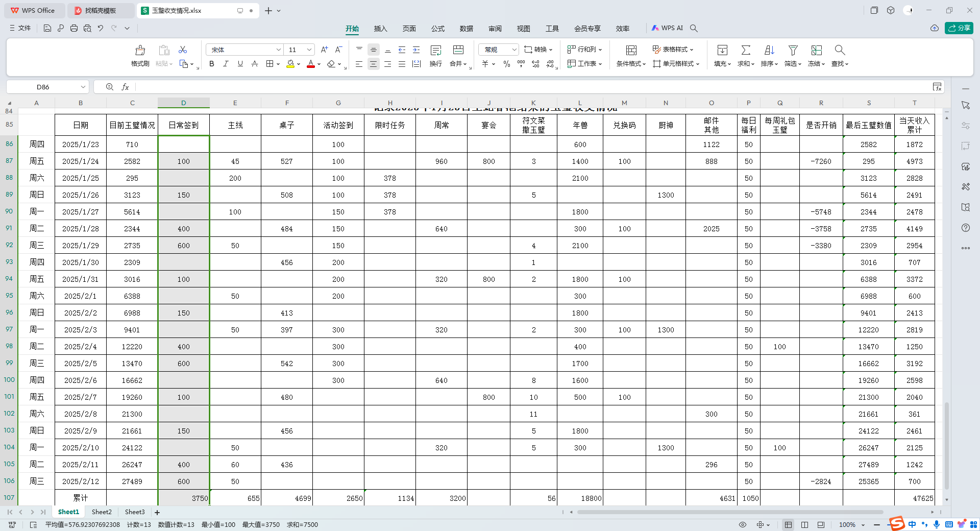Viewport: 980px width, 531px height.
Task: Click the Cut scissors icon
Action: tap(183, 50)
